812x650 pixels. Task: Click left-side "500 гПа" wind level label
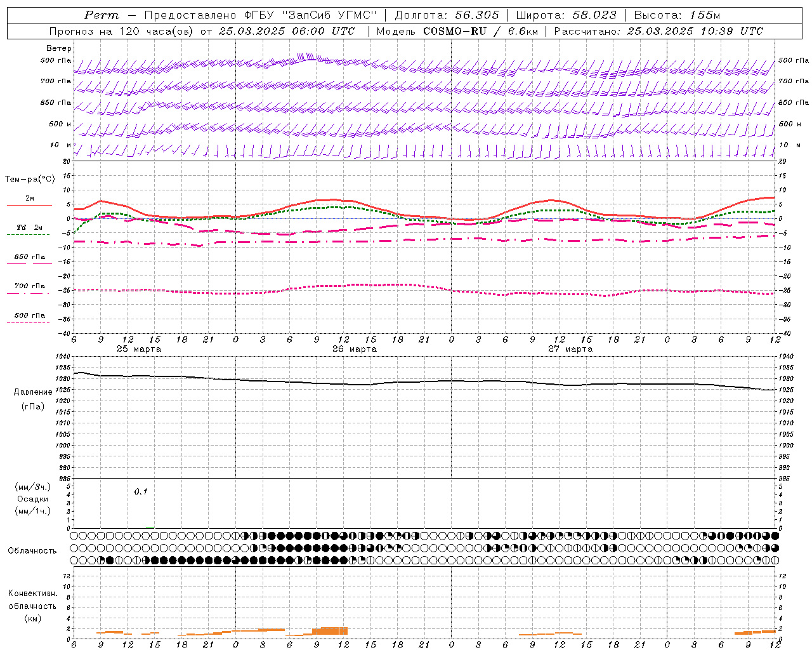56,60
